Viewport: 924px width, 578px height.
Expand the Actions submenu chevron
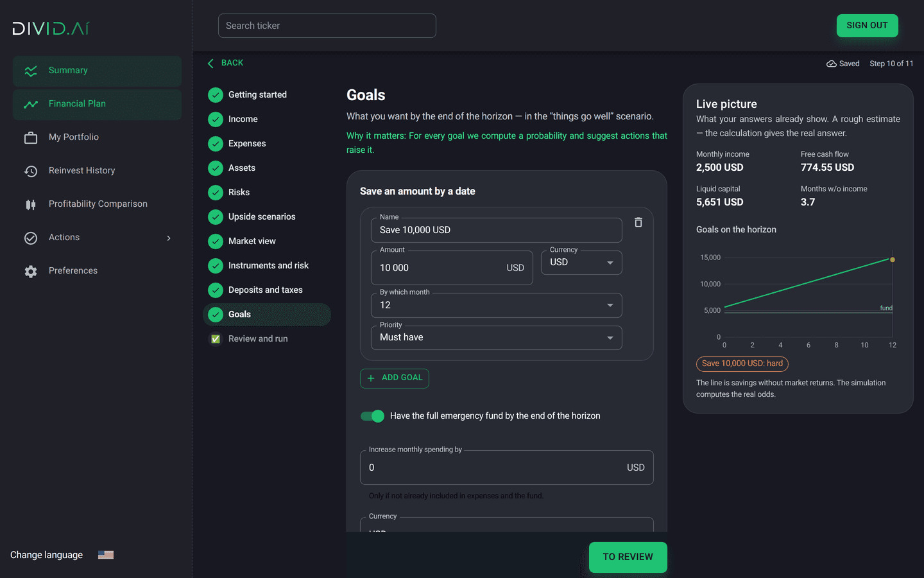[169, 238]
